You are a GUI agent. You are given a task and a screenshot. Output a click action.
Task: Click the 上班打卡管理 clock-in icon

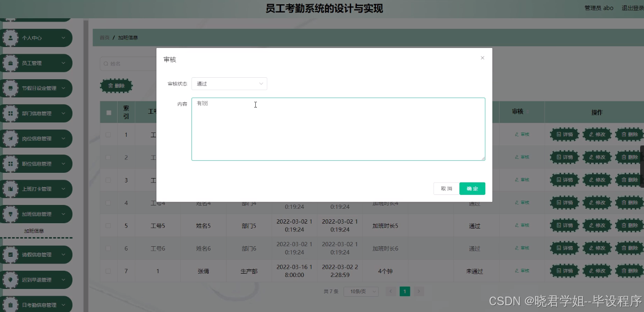tap(11, 189)
